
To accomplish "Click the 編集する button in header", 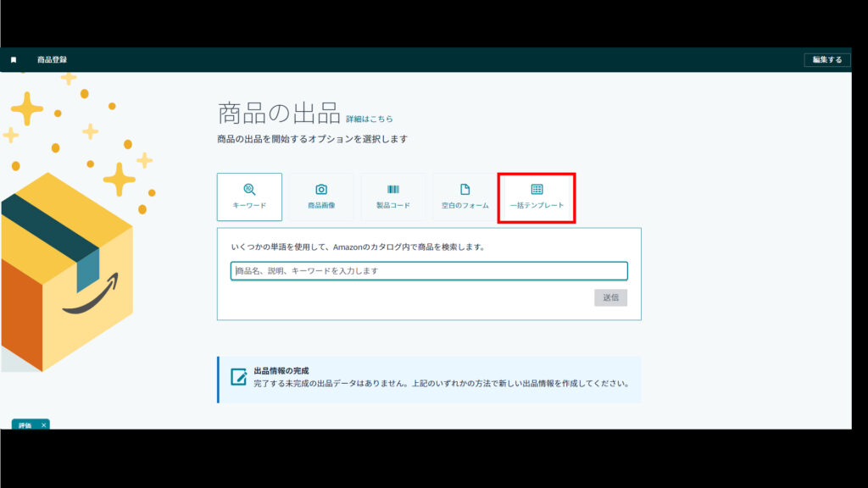I will tap(827, 60).
